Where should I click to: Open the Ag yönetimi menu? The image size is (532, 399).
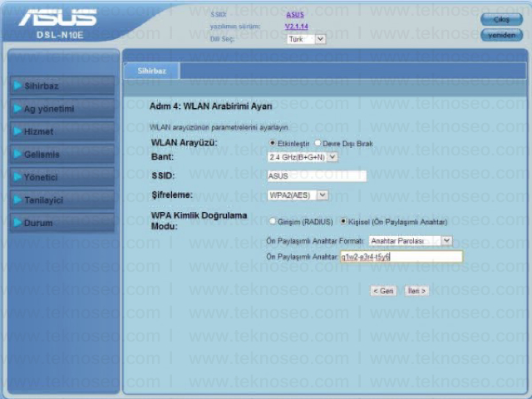62,109
